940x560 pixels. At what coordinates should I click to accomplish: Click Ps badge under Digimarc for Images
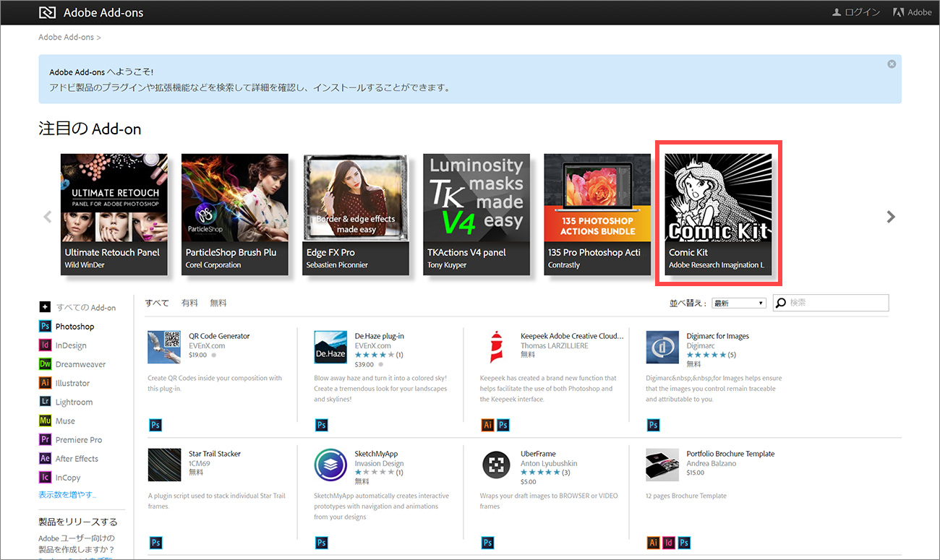click(x=653, y=425)
